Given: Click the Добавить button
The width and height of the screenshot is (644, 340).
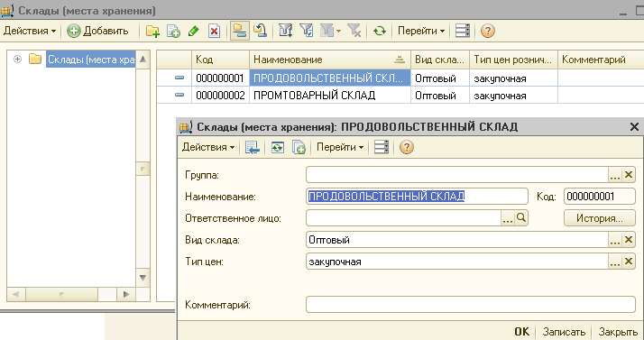Looking at the screenshot, I should pos(97,31).
